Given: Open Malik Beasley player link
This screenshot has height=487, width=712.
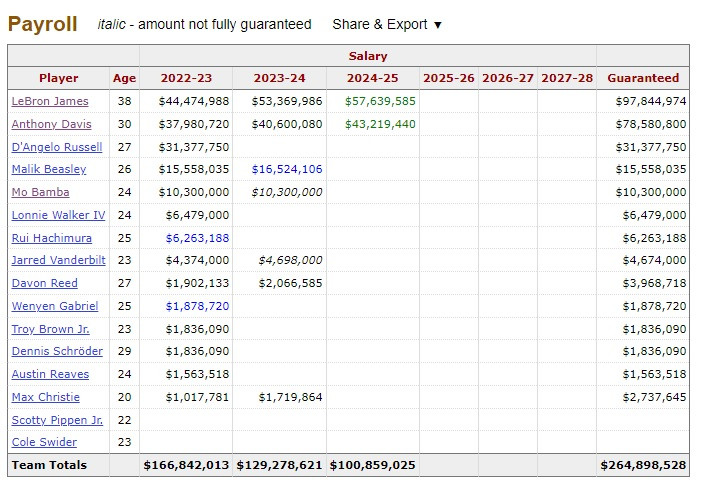Looking at the screenshot, I should pos(49,169).
